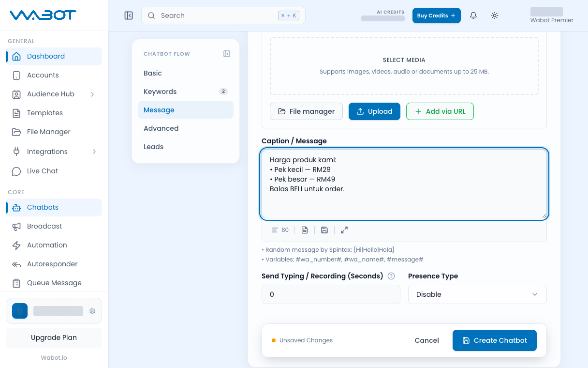Viewport: 588px width, 368px height.
Task: Open Presence Type dropdown showing Disable
Action: [x=477, y=294]
